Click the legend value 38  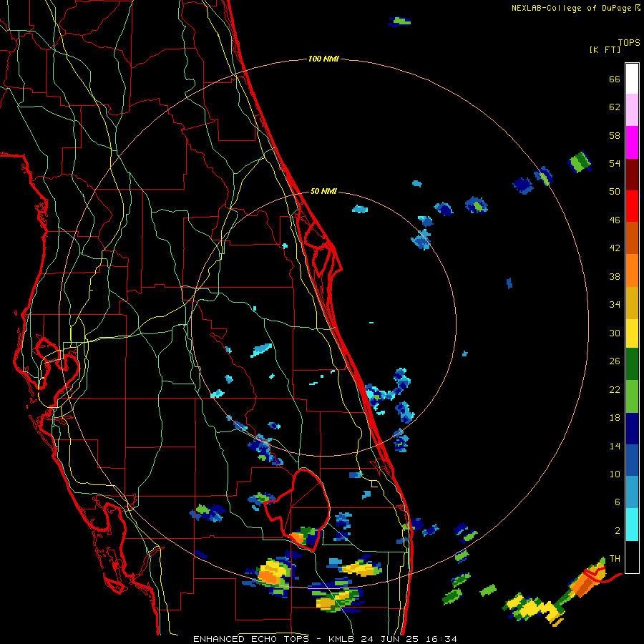615,276
